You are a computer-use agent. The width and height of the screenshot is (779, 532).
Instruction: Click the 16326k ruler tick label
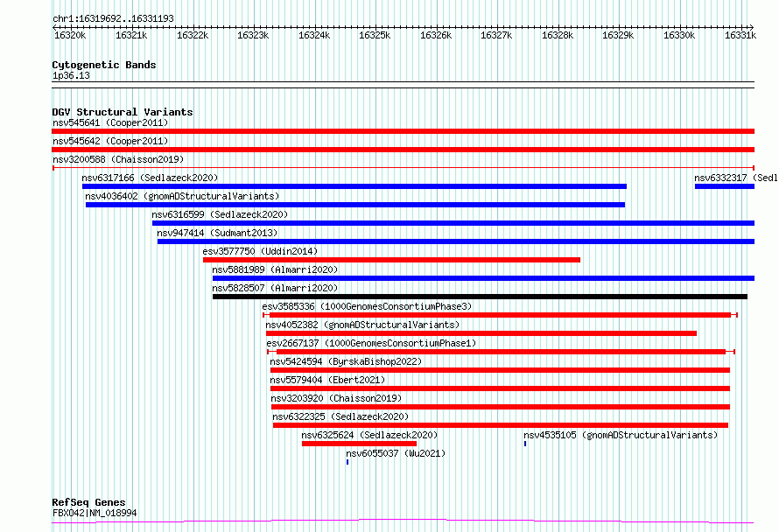[x=436, y=35]
